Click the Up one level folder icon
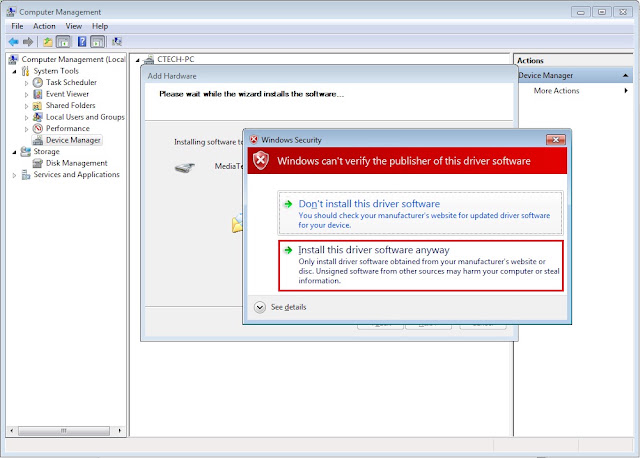Viewport: 640px width, 458px height. (48, 42)
